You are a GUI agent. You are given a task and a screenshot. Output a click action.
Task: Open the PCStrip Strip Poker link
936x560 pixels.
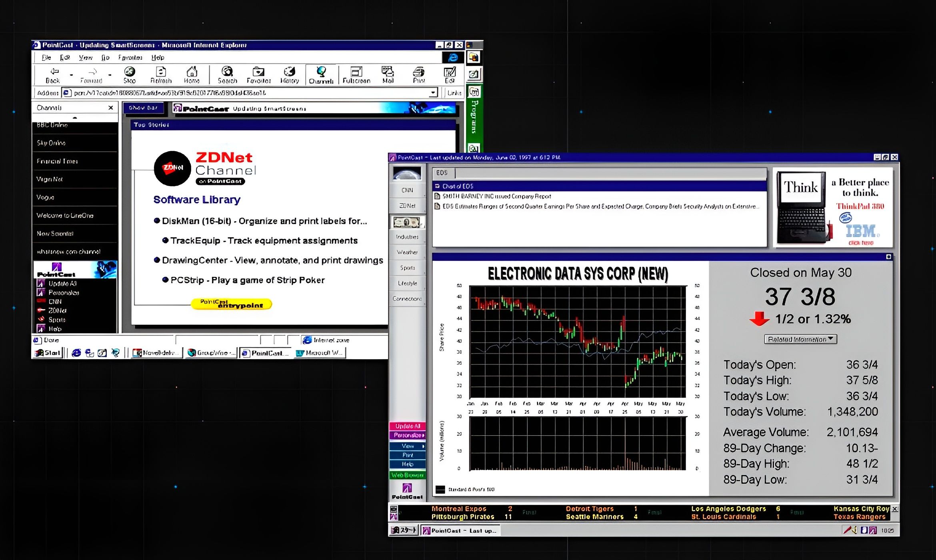point(247,280)
